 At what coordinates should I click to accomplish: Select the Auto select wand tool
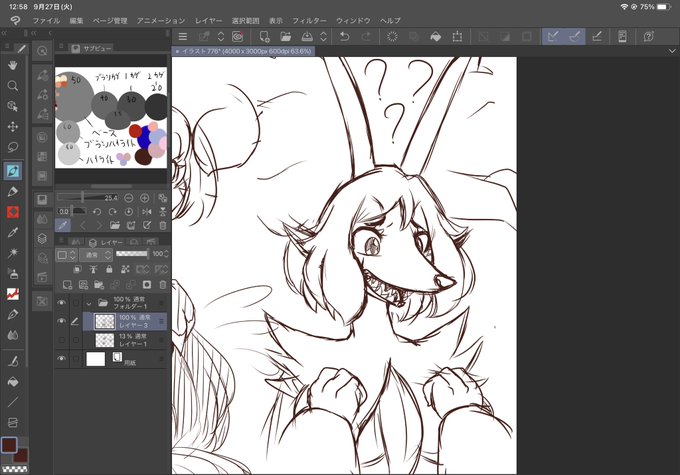[13, 253]
